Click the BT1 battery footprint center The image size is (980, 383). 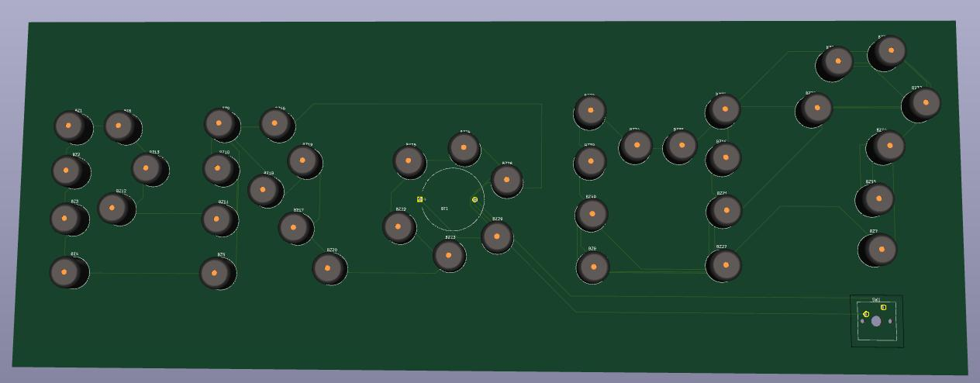point(453,199)
